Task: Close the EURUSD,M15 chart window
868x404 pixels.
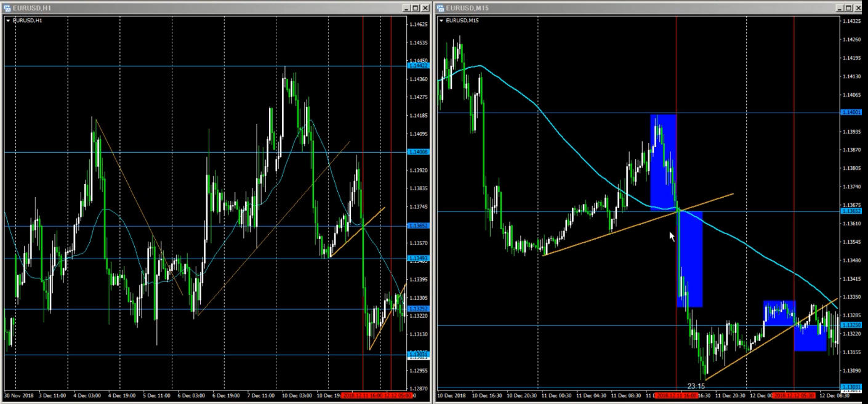Action: tap(859, 8)
